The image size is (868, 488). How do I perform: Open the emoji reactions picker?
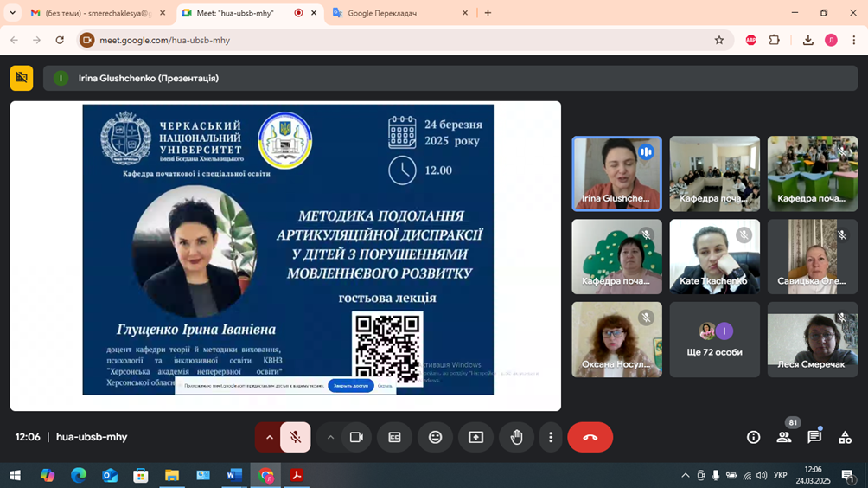pyautogui.click(x=435, y=438)
